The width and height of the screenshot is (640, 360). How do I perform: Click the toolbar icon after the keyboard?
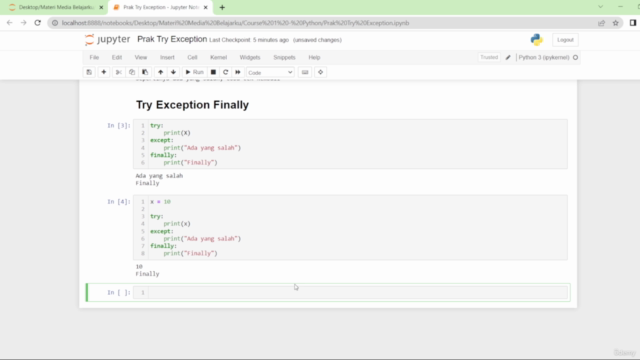[x=320, y=72]
